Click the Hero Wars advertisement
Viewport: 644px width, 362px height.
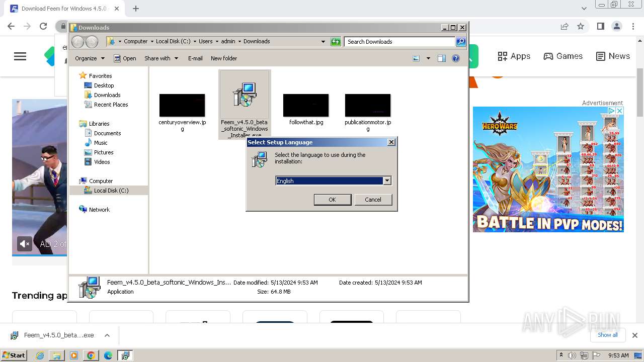click(548, 169)
